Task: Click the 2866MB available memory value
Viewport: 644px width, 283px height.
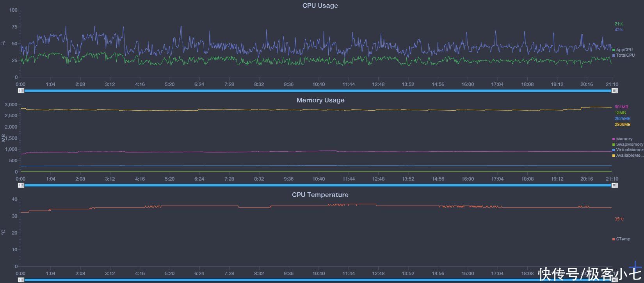Action: [622, 124]
